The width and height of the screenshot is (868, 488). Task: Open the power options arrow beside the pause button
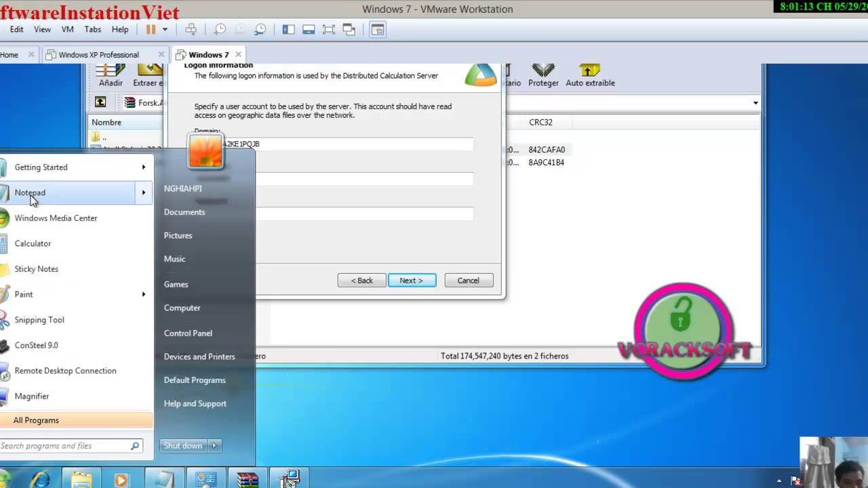click(x=165, y=30)
